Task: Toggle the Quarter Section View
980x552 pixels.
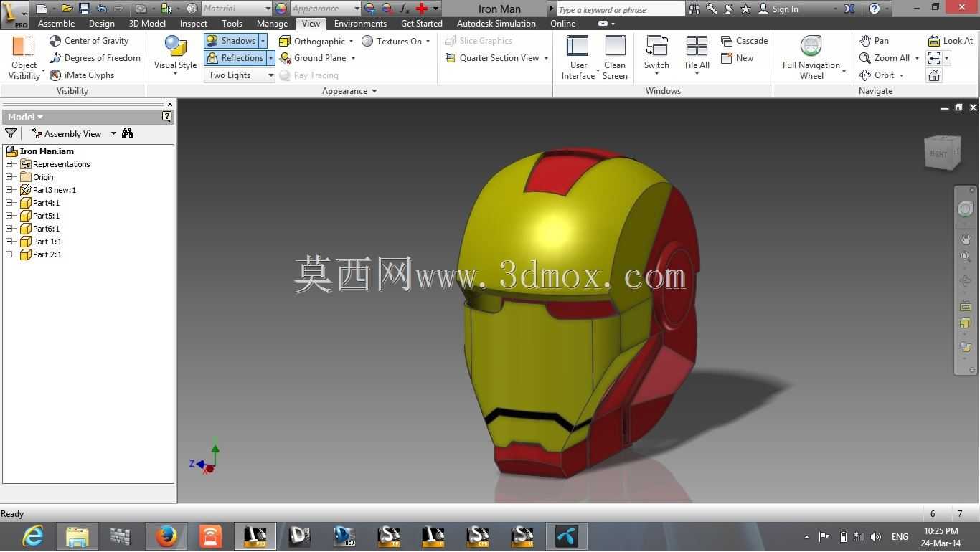Action: tap(492, 58)
